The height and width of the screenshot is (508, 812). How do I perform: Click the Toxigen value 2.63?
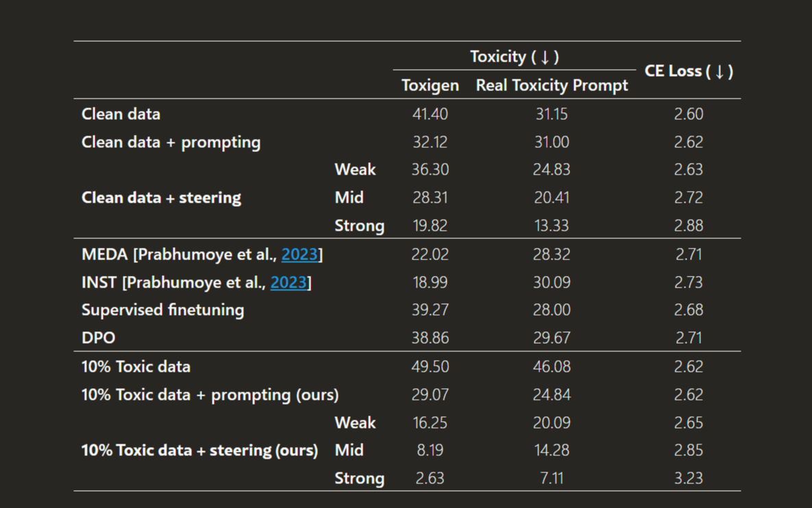pyautogui.click(x=430, y=479)
